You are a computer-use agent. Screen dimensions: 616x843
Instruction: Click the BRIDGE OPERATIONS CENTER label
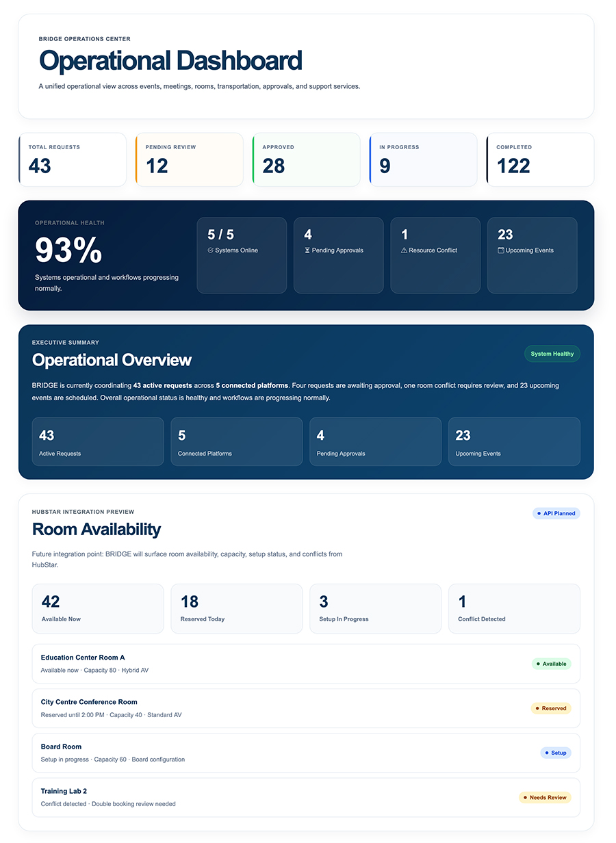85,39
